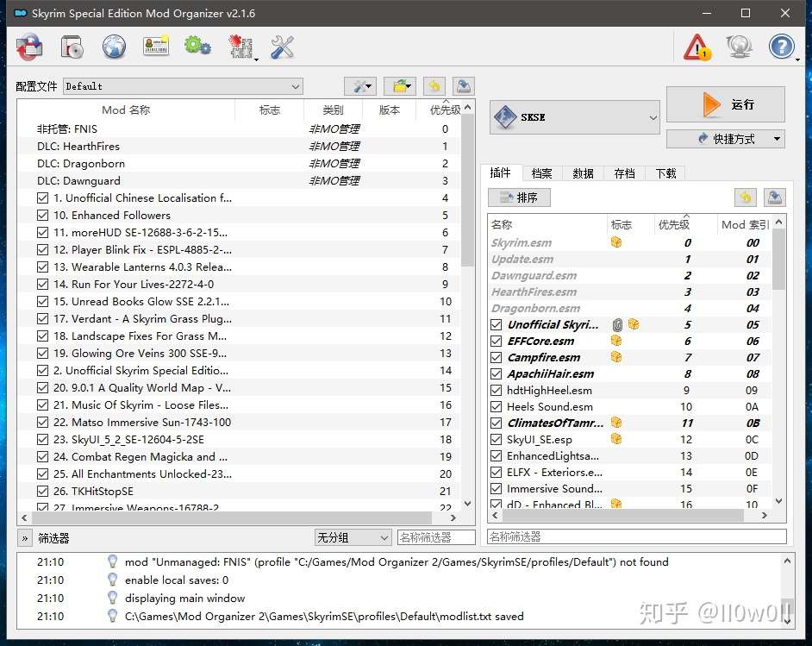
Task: Open the tools puzzle-piece icon
Action: click(240, 47)
